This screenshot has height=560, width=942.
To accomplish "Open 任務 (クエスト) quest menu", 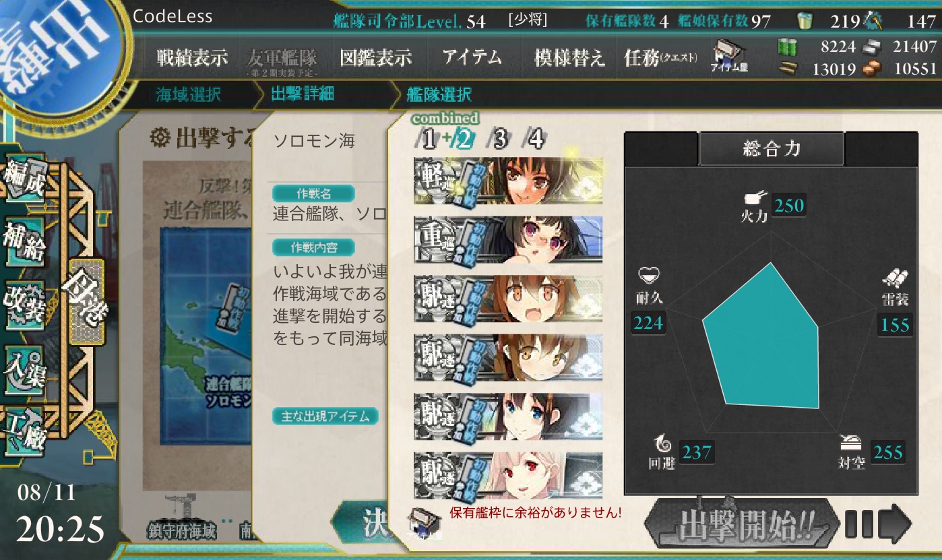I will click(x=660, y=58).
